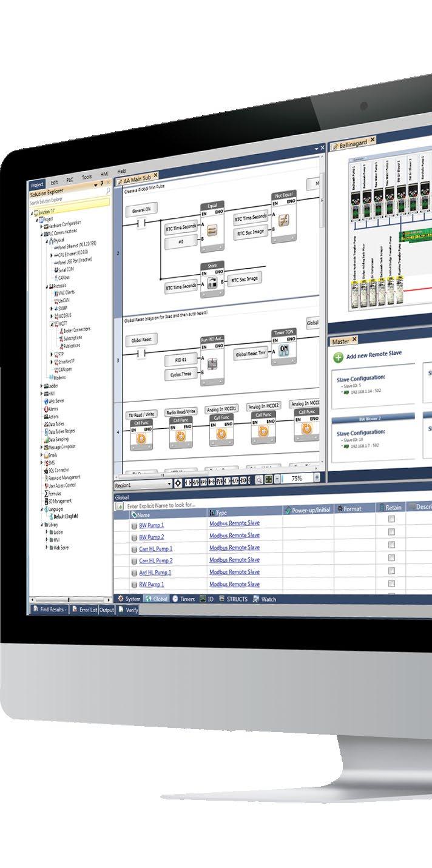Click the Solution Explorer horizontal scrollbar
This screenshot has width=432, height=868.
70,600
